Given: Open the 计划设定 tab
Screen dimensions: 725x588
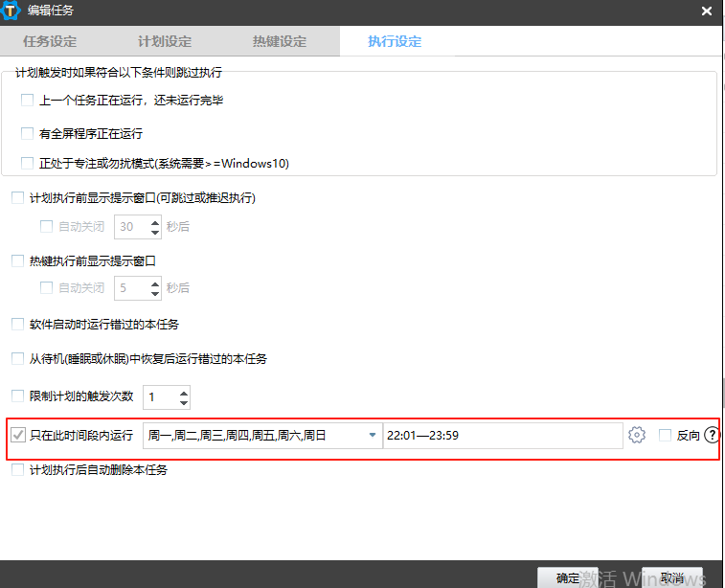Looking at the screenshot, I should tap(165, 41).
